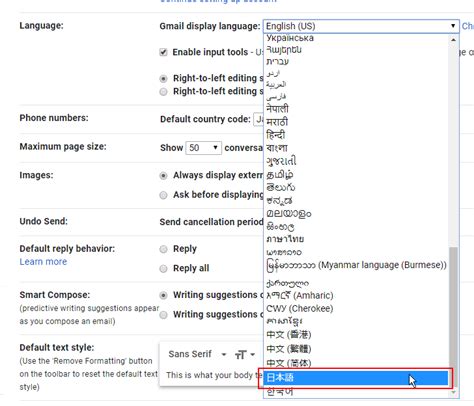The width and height of the screenshot is (474, 406).
Task: Select Ask before displaying images radio
Action: (163, 195)
